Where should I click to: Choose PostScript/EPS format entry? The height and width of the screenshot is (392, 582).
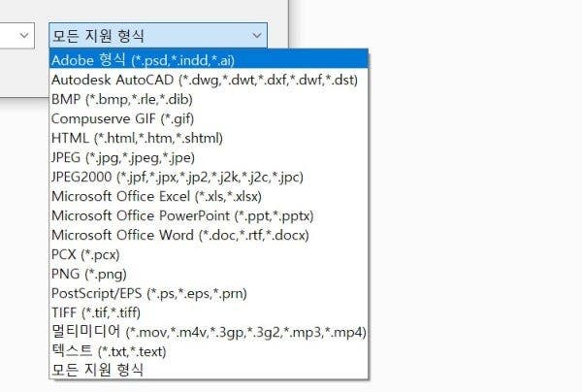click(x=209, y=293)
